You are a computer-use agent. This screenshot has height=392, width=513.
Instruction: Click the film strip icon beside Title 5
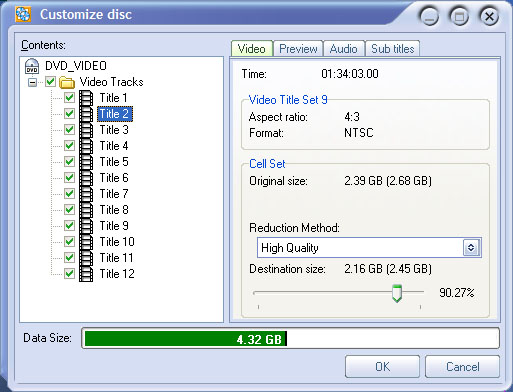[x=86, y=162]
